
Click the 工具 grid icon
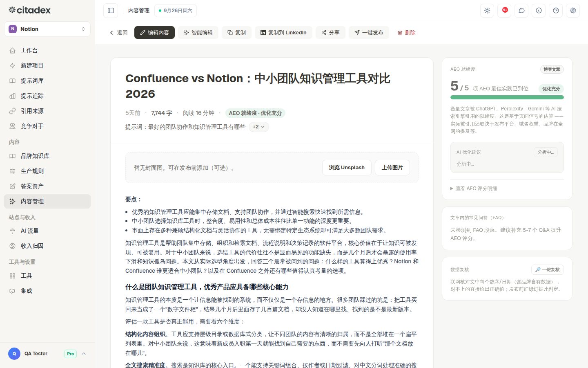pyautogui.click(x=12, y=276)
